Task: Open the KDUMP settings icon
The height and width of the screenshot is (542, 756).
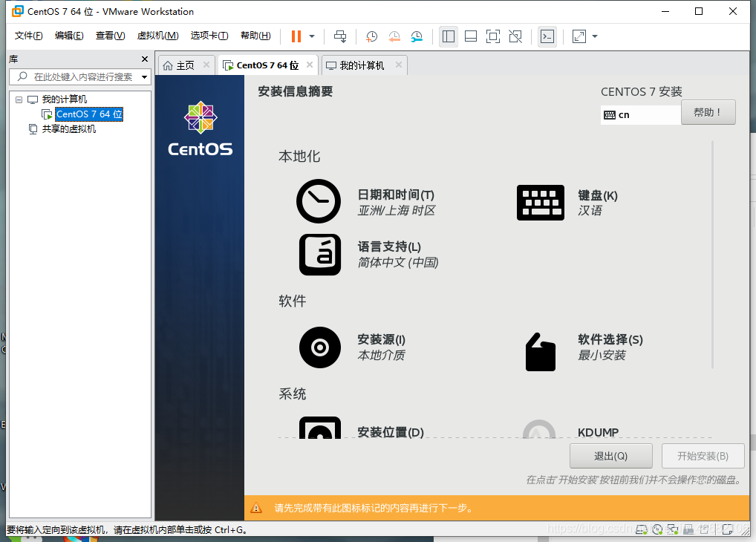Action: pyautogui.click(x=539, y=429)
